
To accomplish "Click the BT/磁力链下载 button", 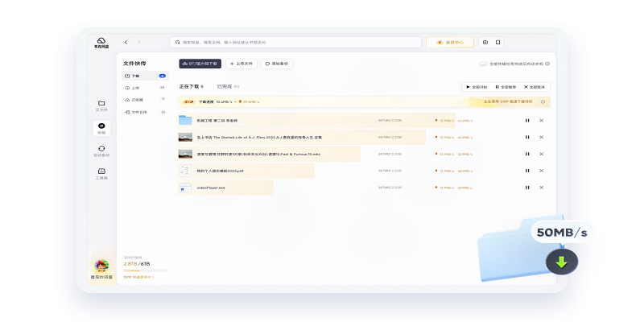I will point(200,63).
